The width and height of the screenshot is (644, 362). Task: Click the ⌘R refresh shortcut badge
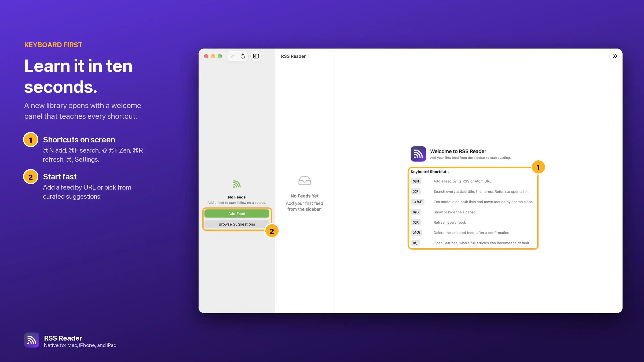tap(416, 222)
